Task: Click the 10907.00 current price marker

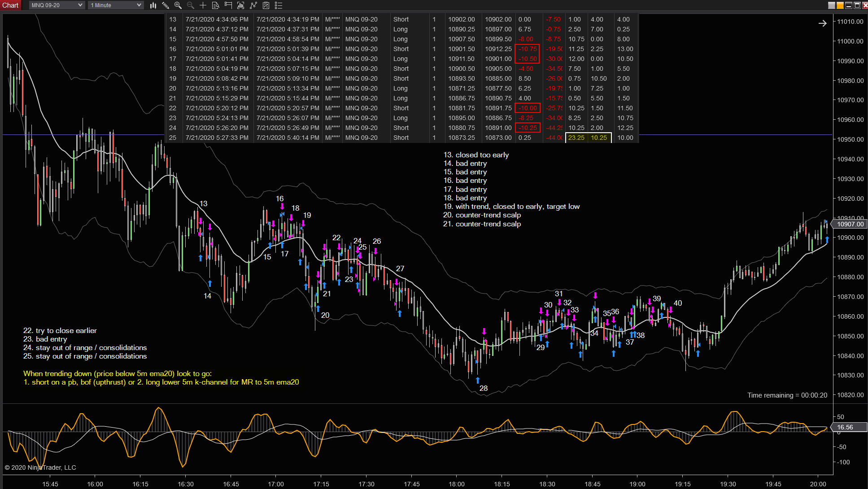Action: click(850, 224)
